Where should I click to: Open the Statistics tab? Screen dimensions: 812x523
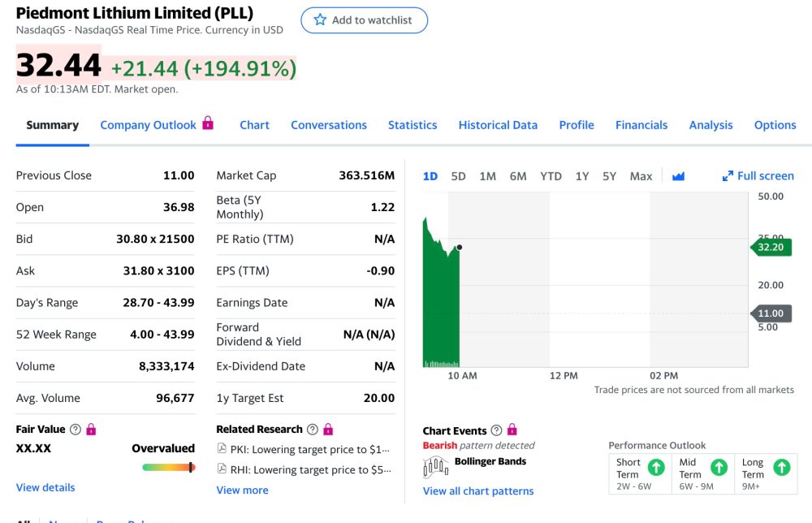point(412,125)
